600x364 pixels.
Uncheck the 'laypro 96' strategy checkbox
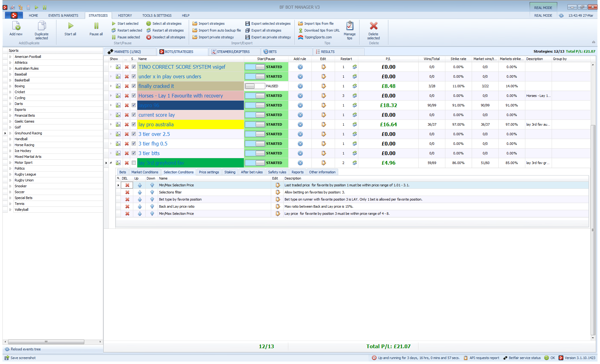point(134,105)
